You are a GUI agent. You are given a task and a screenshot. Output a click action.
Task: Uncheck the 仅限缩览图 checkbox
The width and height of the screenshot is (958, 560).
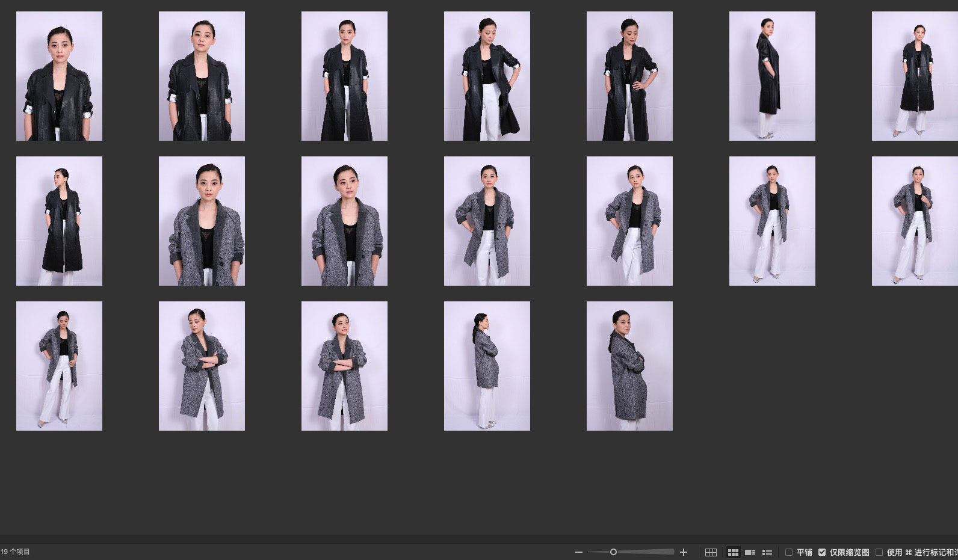tap(822, 552)
